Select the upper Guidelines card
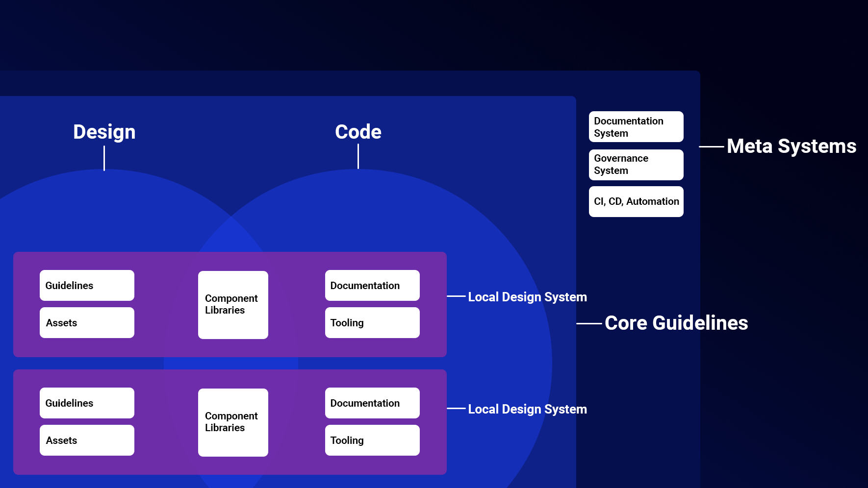This screenshot has height=488, width=868. pos(87,285)
